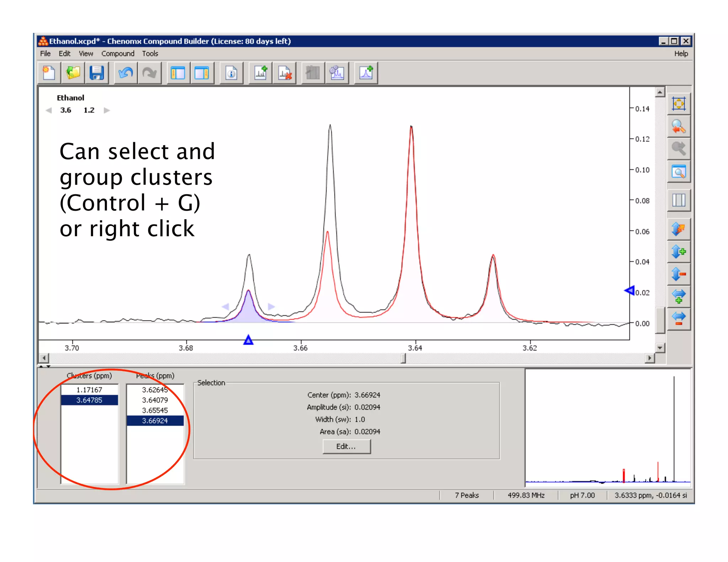Screen dimensions: 728x562
Task: Go to previous cluster with left arrow
Action: pos(49,110)
